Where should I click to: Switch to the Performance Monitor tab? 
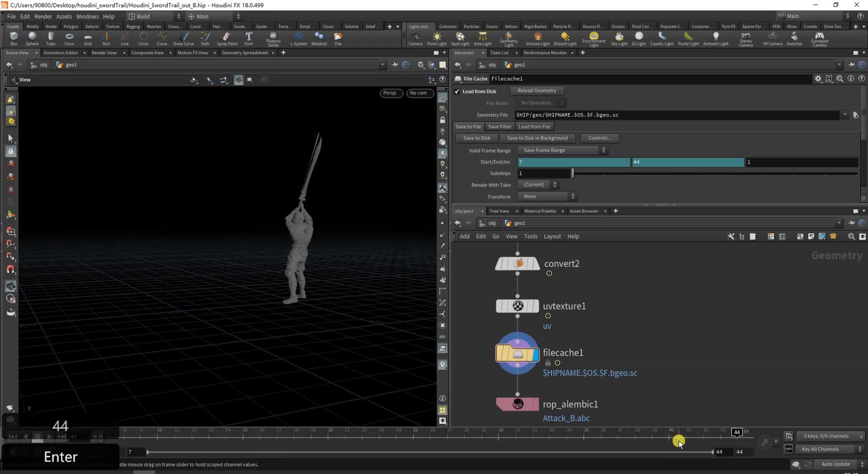(545, 53)
